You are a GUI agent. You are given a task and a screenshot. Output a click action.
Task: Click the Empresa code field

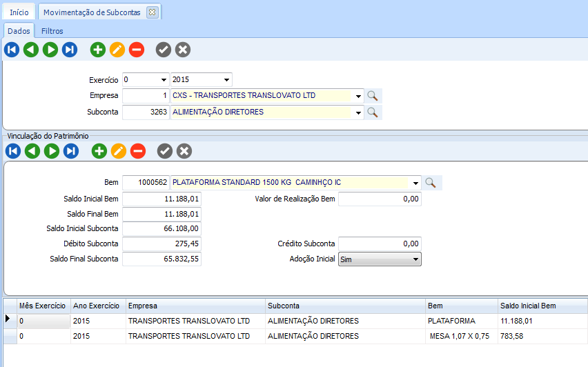(146, 96)
